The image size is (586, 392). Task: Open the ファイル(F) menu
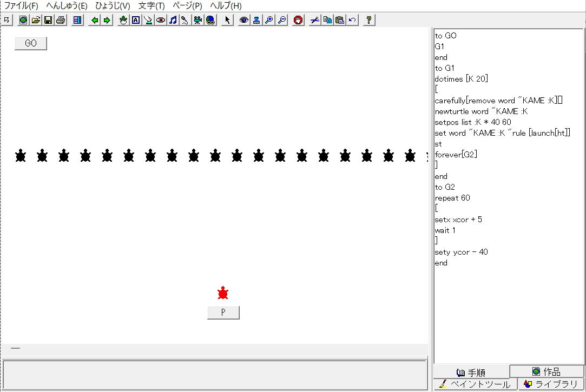click(21, 5)
